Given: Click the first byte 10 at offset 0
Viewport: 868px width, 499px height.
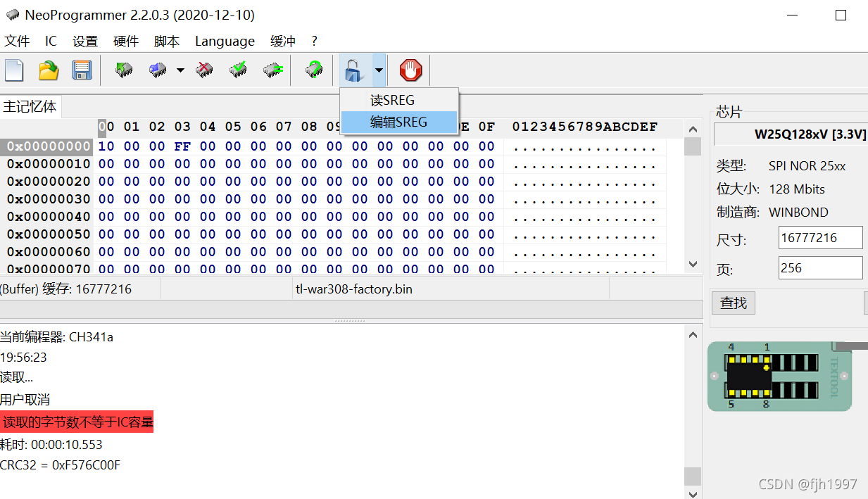Looking at the screenshot, I should pos(106,146).
